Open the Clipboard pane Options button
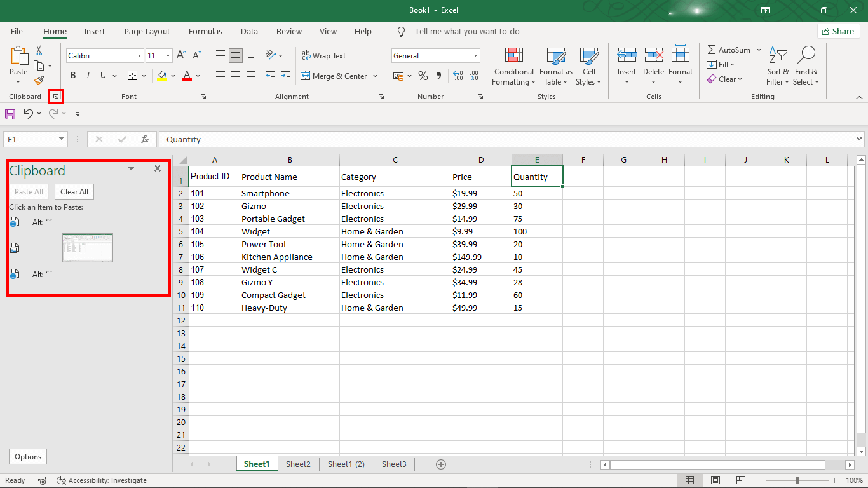 27,456
